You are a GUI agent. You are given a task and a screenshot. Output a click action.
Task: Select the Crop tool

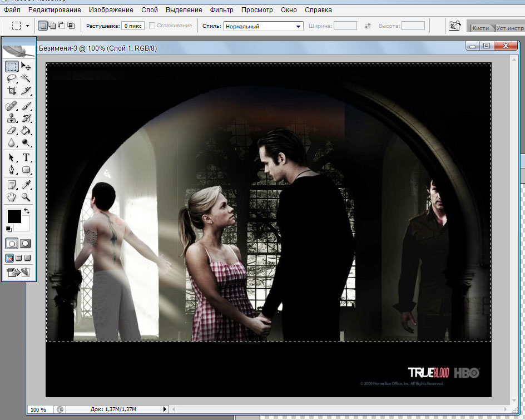point(12,91)
